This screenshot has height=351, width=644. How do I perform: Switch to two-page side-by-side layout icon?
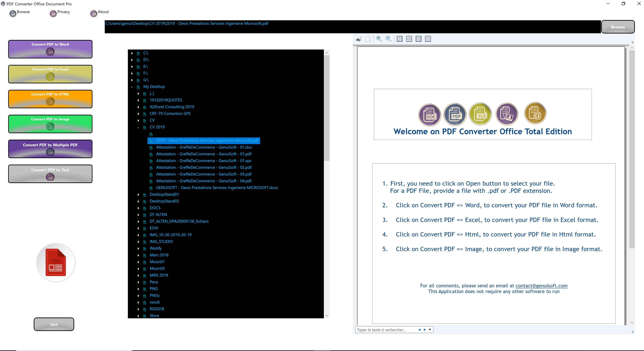tap(428, 39)
